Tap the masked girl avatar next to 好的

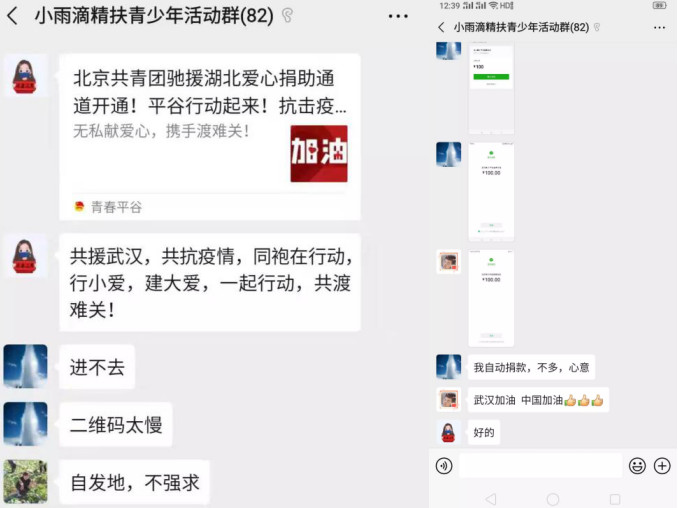448,432
